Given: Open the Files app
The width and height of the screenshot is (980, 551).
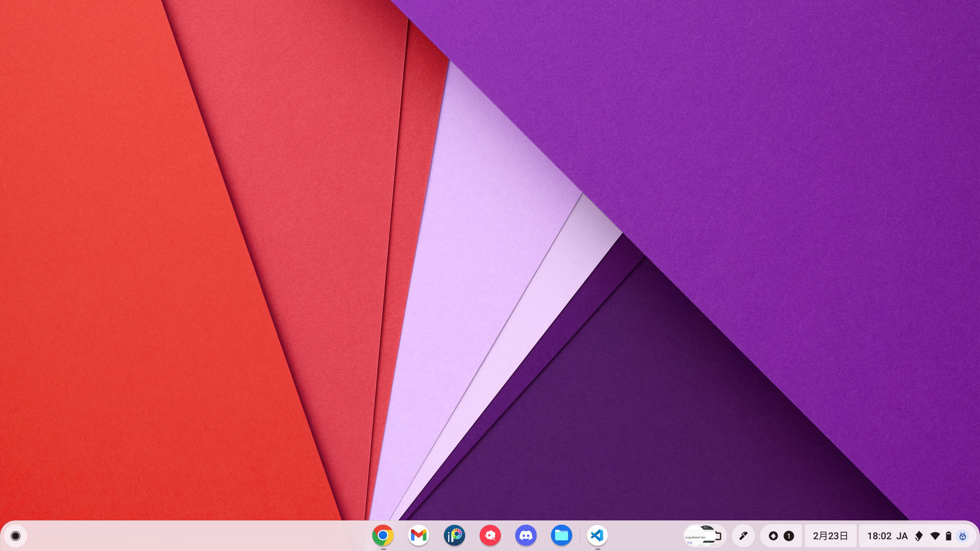Looking at the screenshot, I should [x=561, y=536].
